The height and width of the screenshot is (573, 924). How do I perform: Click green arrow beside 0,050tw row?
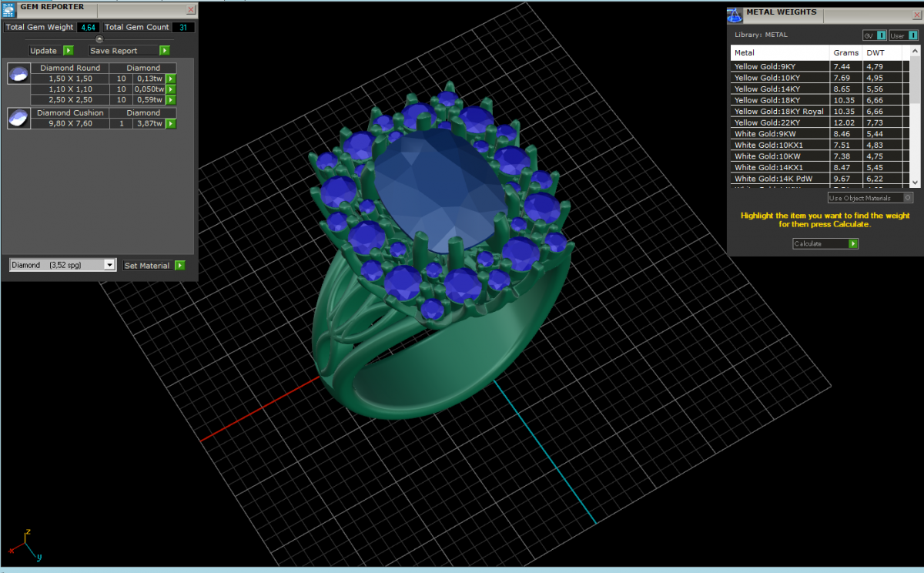coord(171,89)
